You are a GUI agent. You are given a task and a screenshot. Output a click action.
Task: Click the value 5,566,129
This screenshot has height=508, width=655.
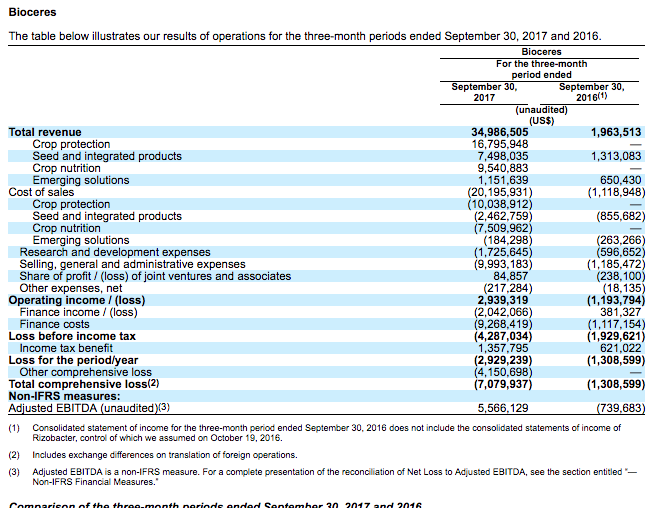[503, 408]
